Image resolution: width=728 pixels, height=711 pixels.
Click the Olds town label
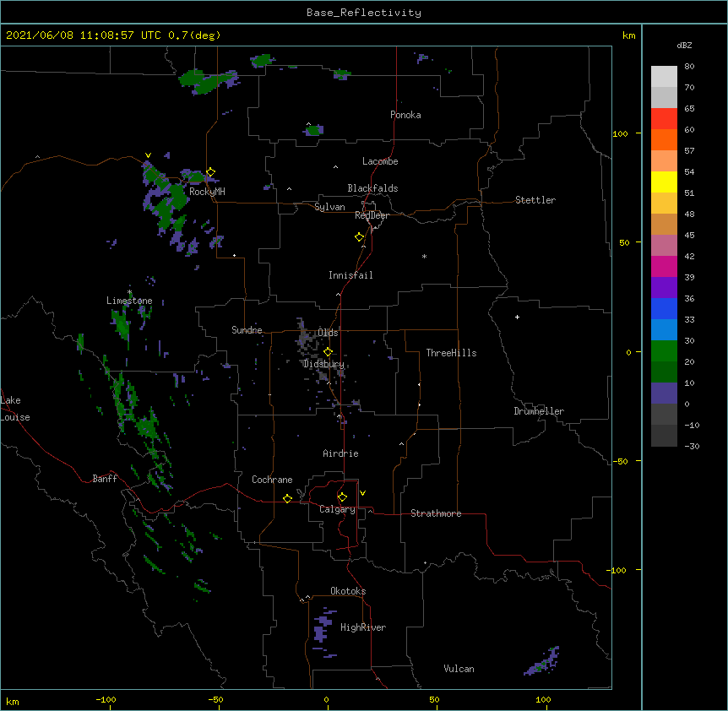point(328,333)
